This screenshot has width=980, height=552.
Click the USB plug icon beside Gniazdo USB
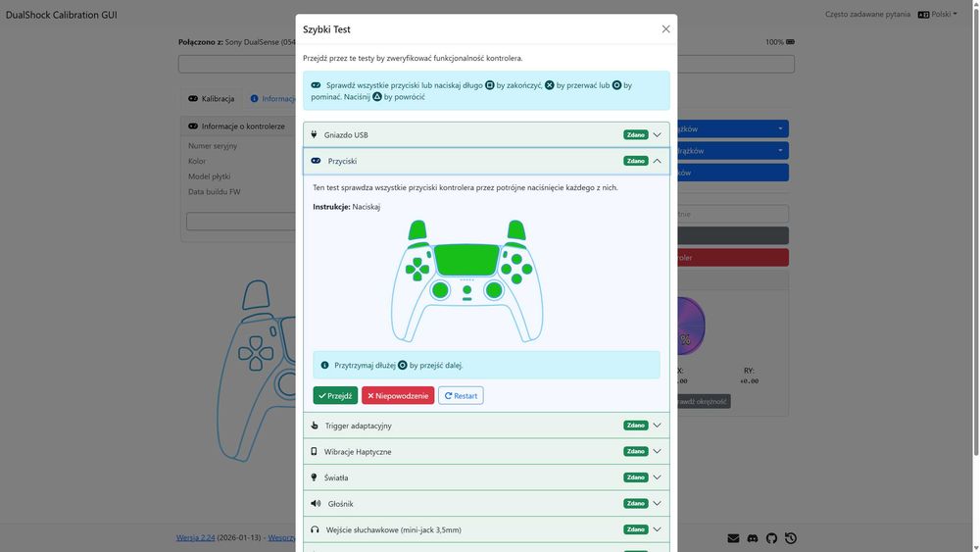pyautogui.click(x=314, y=134)
